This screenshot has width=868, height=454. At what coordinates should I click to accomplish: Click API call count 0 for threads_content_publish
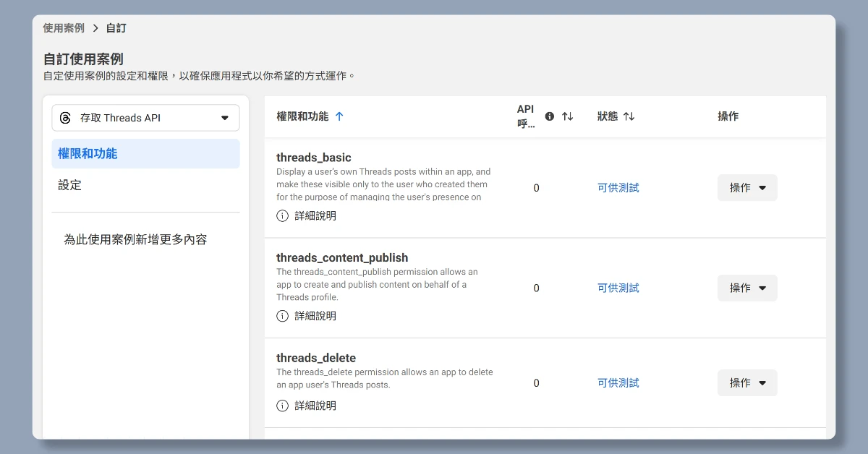pos(536,288)
